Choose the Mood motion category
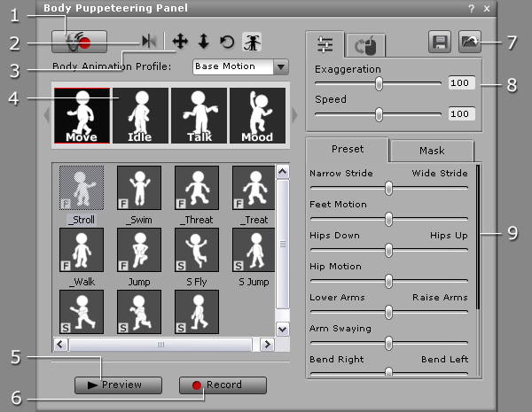Screen dimensions: 532x412 click(x=257, y=116)
